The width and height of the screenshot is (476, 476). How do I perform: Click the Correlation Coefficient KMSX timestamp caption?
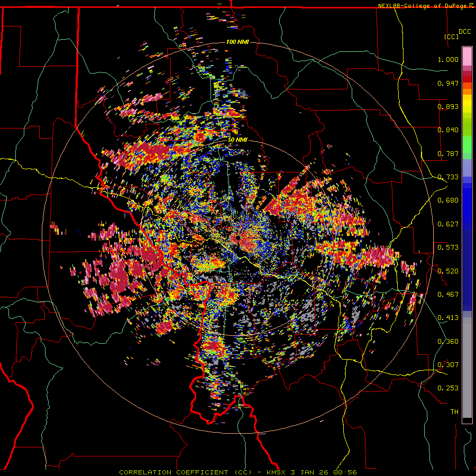pos(238,472)
